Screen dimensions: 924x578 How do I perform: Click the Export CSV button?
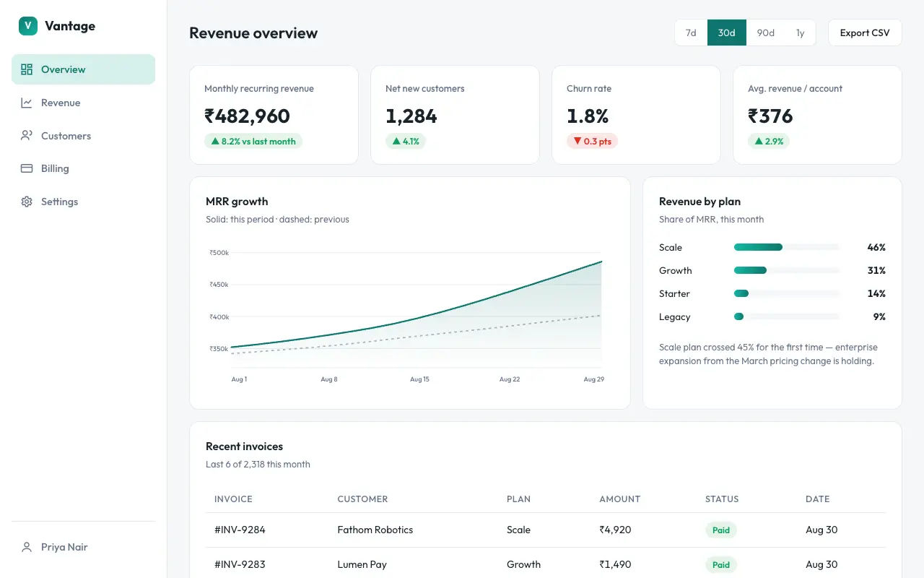865,33
